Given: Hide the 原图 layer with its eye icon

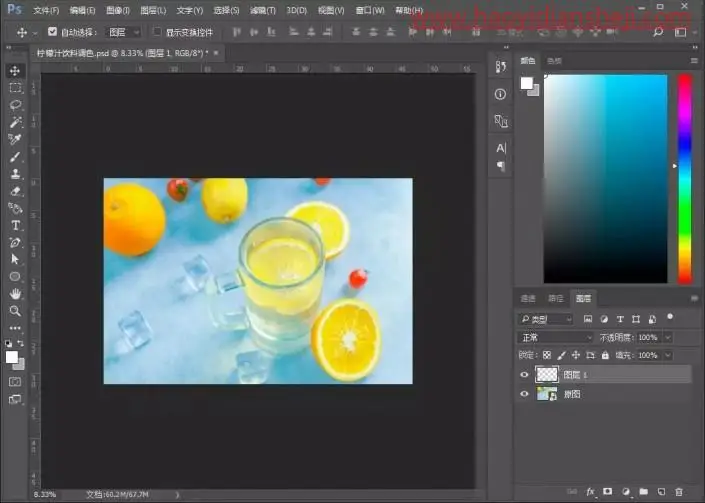Looking at the screenshot, I should coord(524,394).
